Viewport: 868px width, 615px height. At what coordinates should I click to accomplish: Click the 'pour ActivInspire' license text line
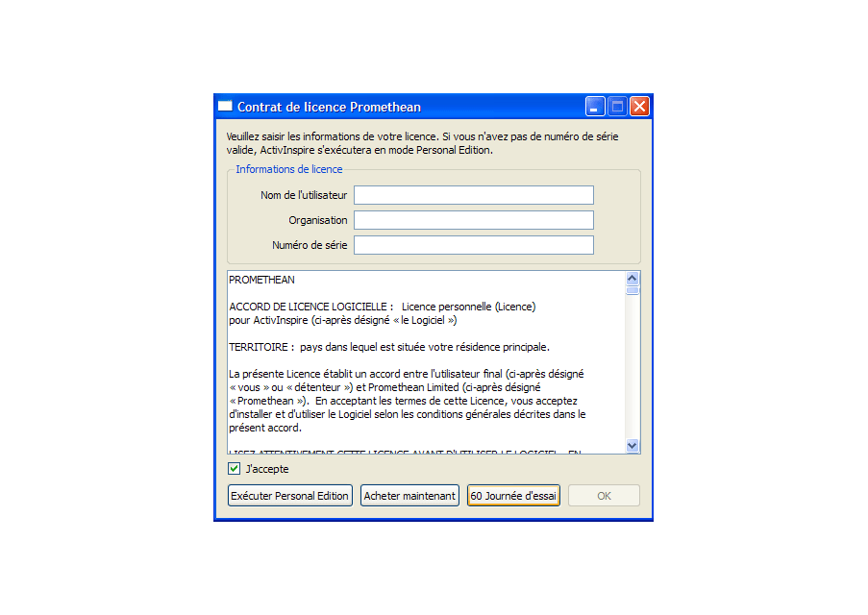pyautogui.click(x=343, y=320)
